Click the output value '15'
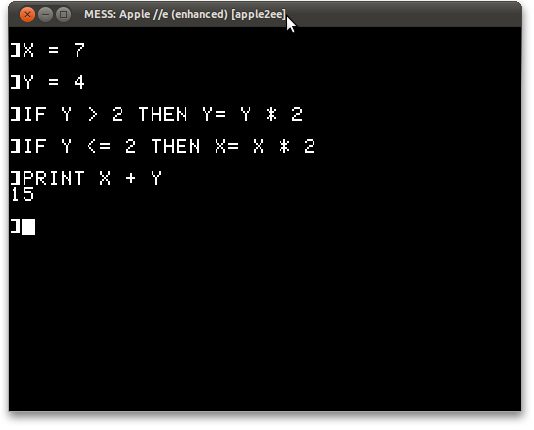534x430 pixels. [x=22, y=194]
